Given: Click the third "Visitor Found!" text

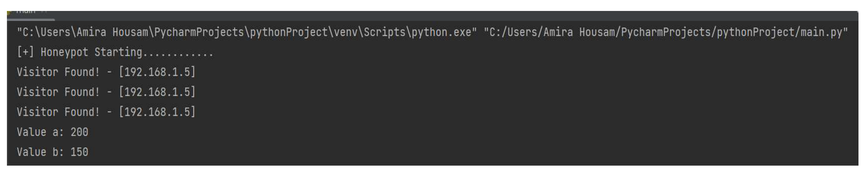Looking at the screenshot, I should [x=58, y=112].
